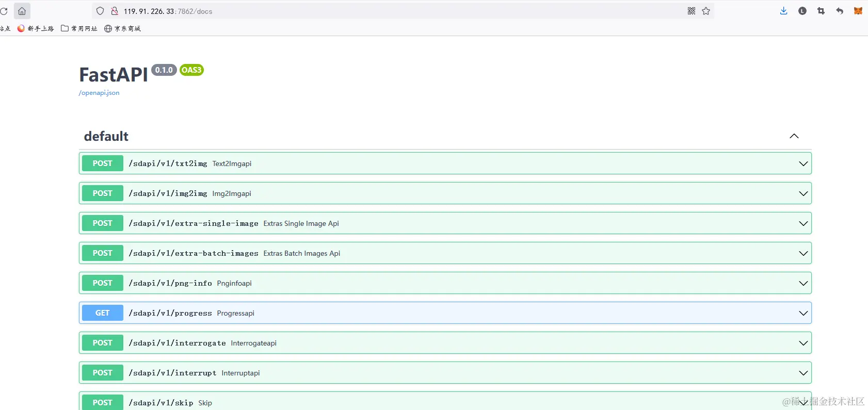Viewport: 868px width, 410px height.
Task: Click the undo arrow icon in toolbar
Action: click(x=840, y=11)
